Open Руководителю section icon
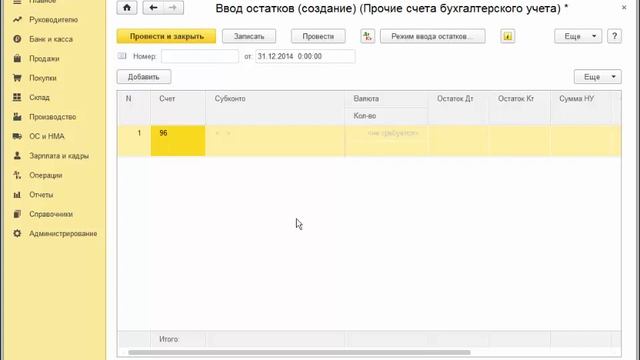The height and width of the screenshot is (360, 640). point(17,20)
